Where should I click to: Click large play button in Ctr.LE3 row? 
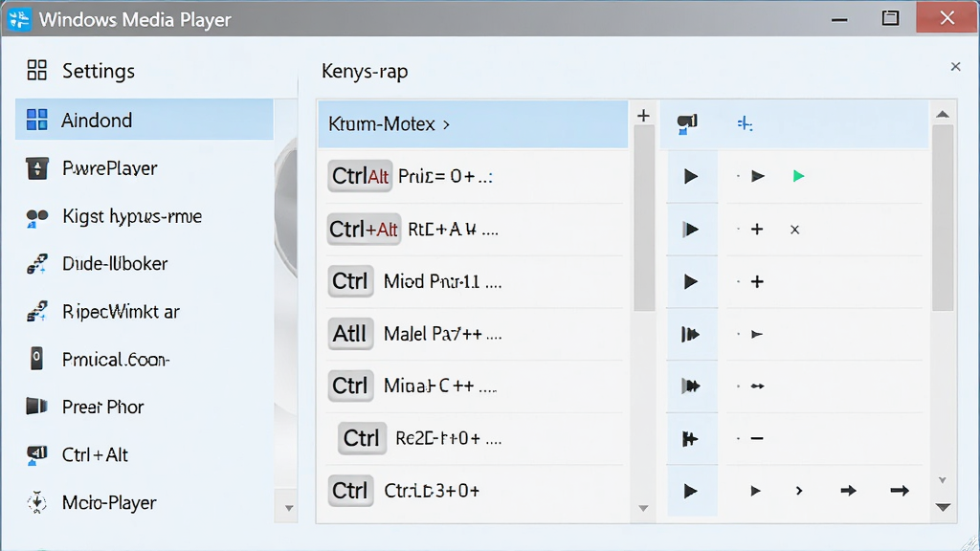pyautogui.click(x=691, y=491)
